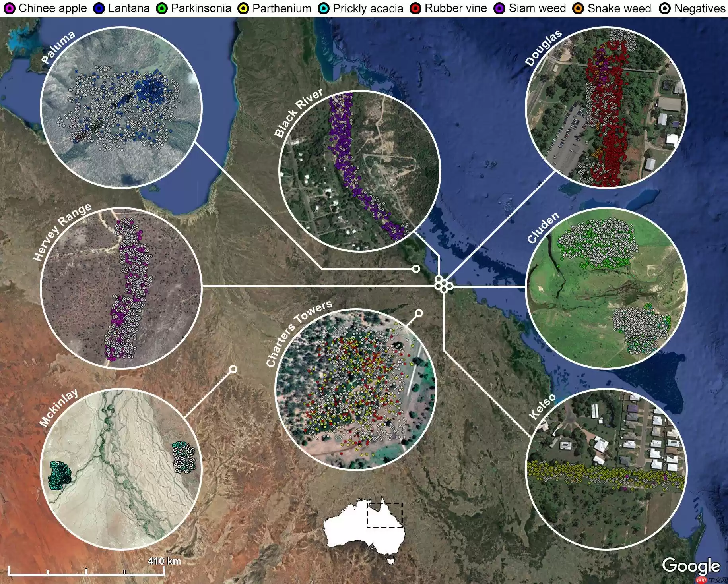Open the Mckinlay circular inset image
728x584 pixels.
tap(121, 469)
